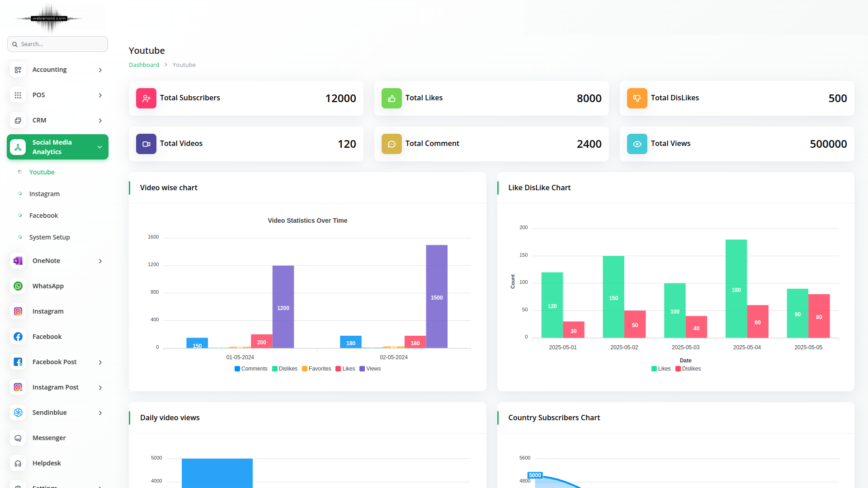Toggle Favorites series in video chart legend

316,369
